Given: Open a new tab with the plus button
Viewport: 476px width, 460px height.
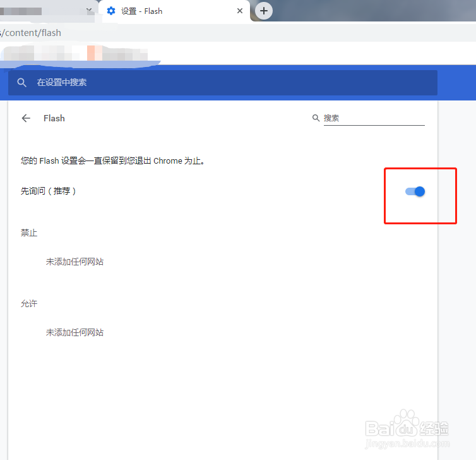Looking at the screenshot, I should coord(263,11).
